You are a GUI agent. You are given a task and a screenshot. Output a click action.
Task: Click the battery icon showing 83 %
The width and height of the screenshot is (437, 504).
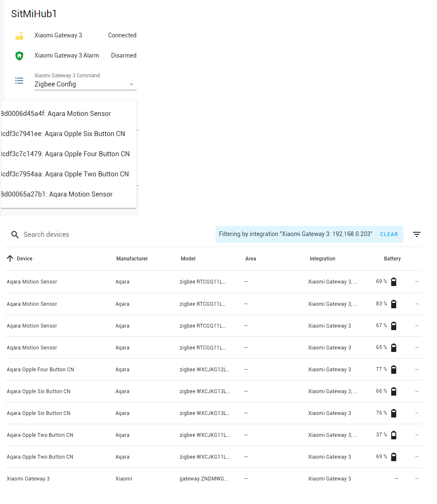point(394,304)
